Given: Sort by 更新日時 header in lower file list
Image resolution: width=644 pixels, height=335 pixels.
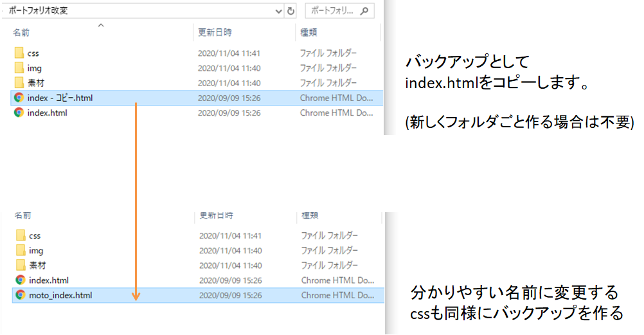Looking at the screenshot, I should (217, 215).
